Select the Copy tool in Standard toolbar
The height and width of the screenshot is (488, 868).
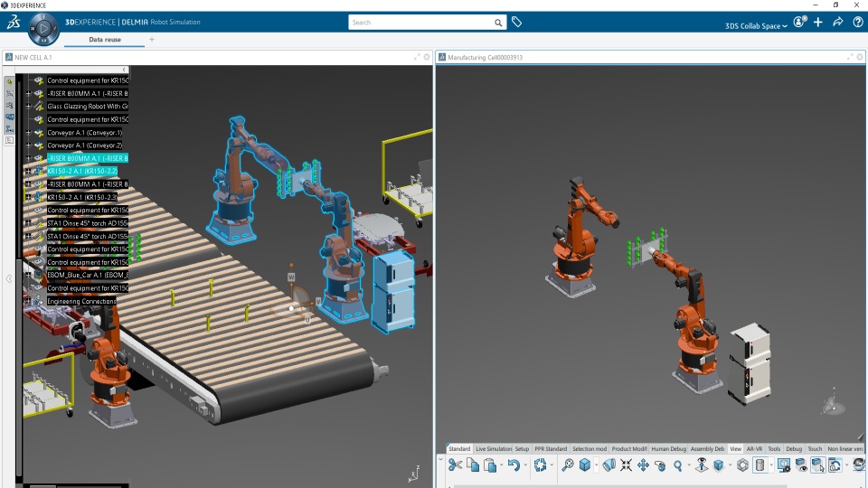pos(473,465)
